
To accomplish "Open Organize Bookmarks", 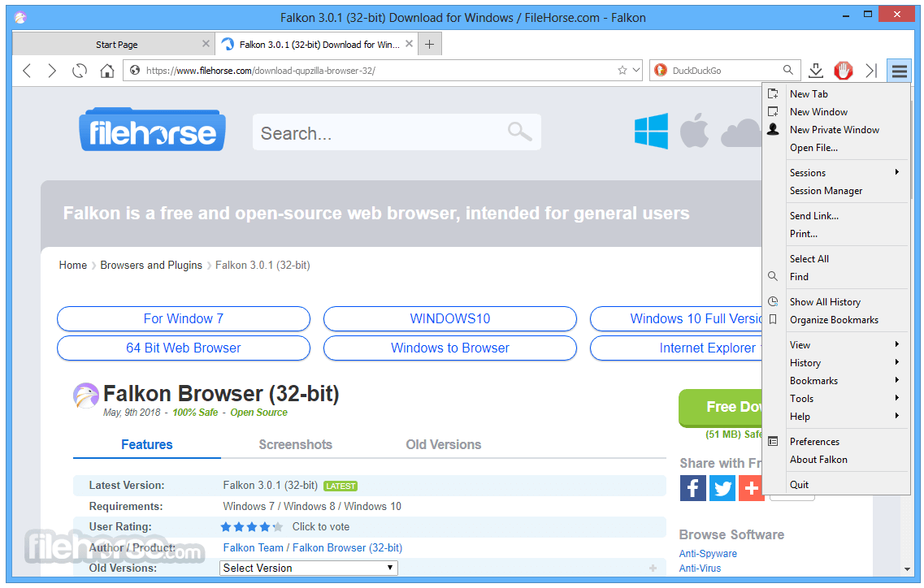I will coord(836,320).
